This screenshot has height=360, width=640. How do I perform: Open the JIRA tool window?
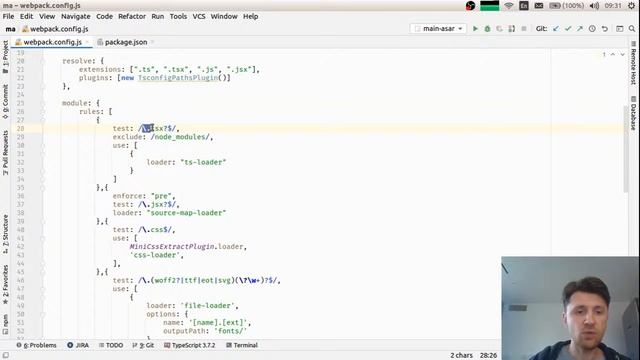pyautogui.click(x=78, y=345)
